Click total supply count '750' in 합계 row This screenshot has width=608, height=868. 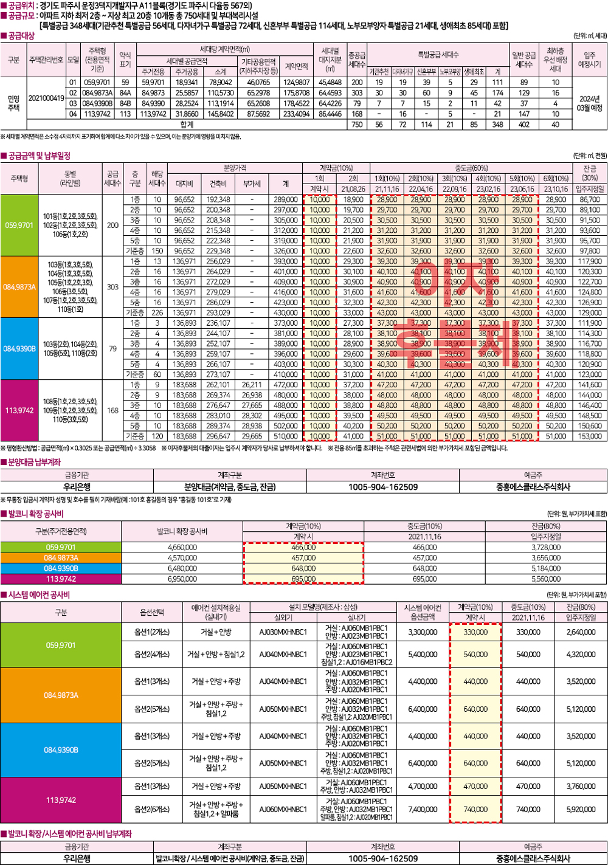[357, 124]
